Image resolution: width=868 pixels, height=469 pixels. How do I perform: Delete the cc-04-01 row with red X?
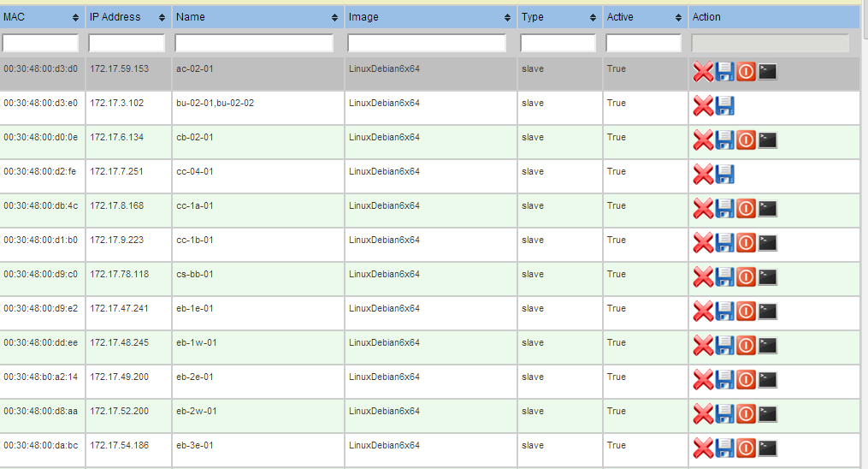[x=703, y=175]
